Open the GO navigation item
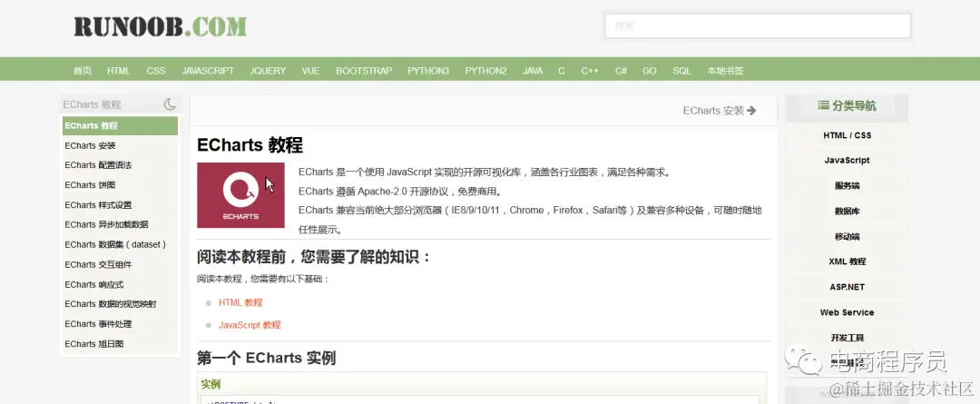This screenshot has height=404, width=980. 650,71
